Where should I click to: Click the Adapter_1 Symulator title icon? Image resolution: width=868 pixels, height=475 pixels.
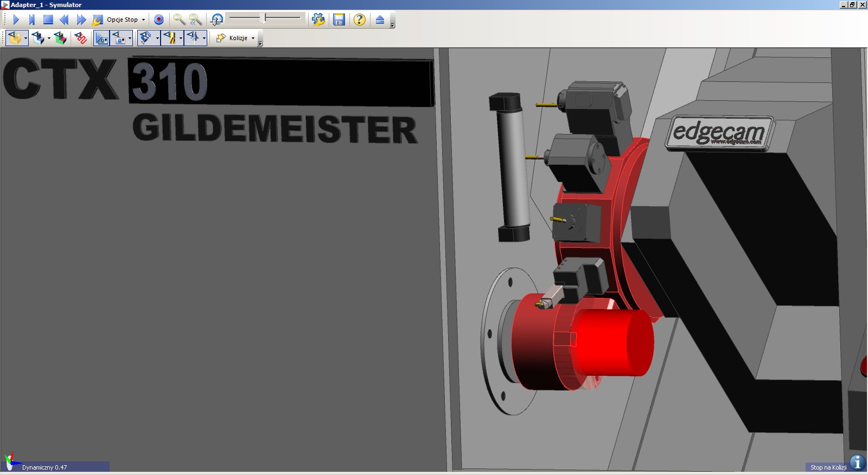click(5, 5)
